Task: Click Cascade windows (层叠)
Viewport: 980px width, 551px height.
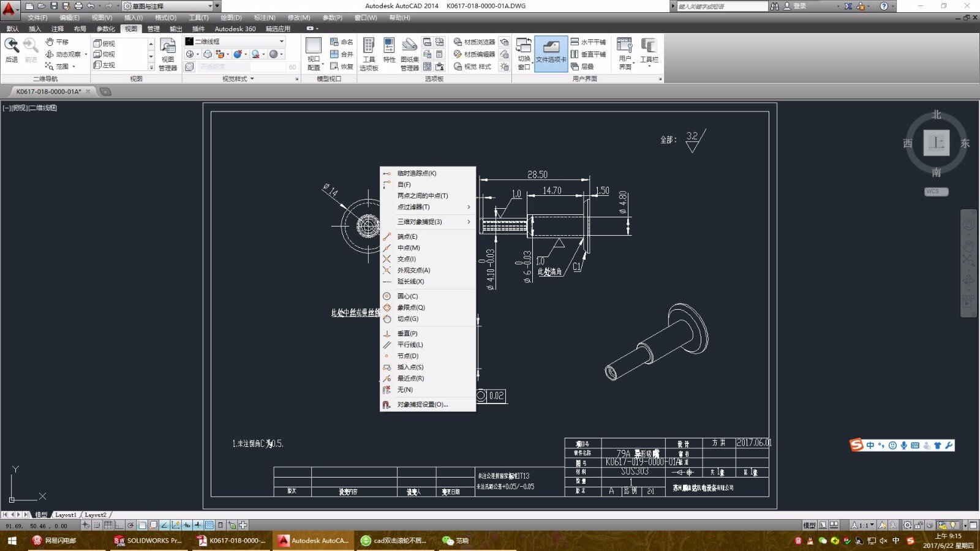Action: coord(582,66)
